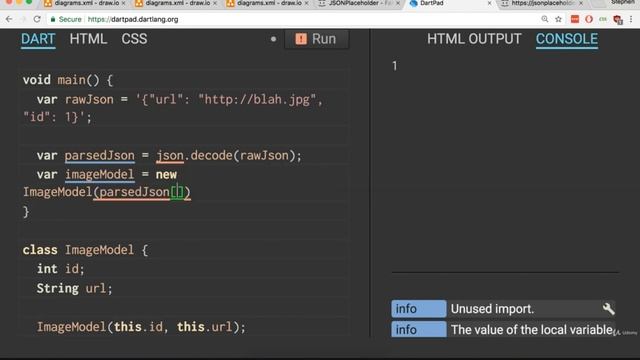Reload the DartPad page

pyautogui.click(x=37, y=19)
